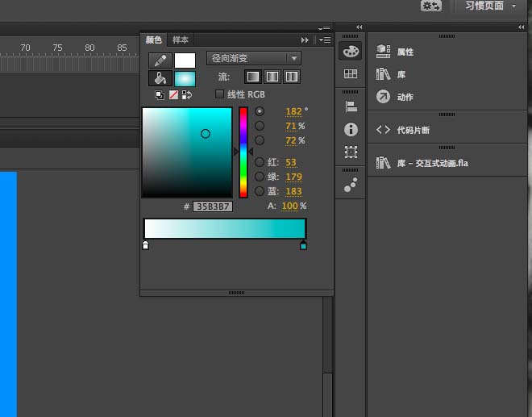532x417 pixels.
Task: Open the Motion Presets dots icon in dock
Action: pos(351,185)
